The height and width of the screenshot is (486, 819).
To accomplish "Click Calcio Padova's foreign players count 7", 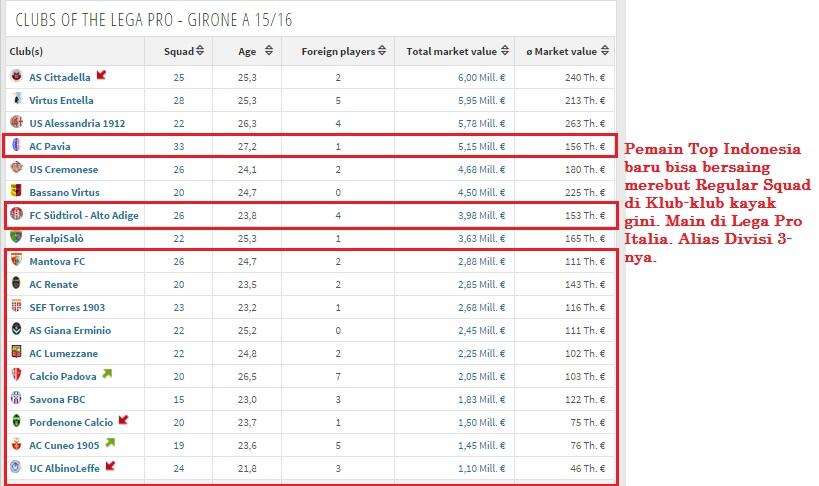I will [338, 376].
